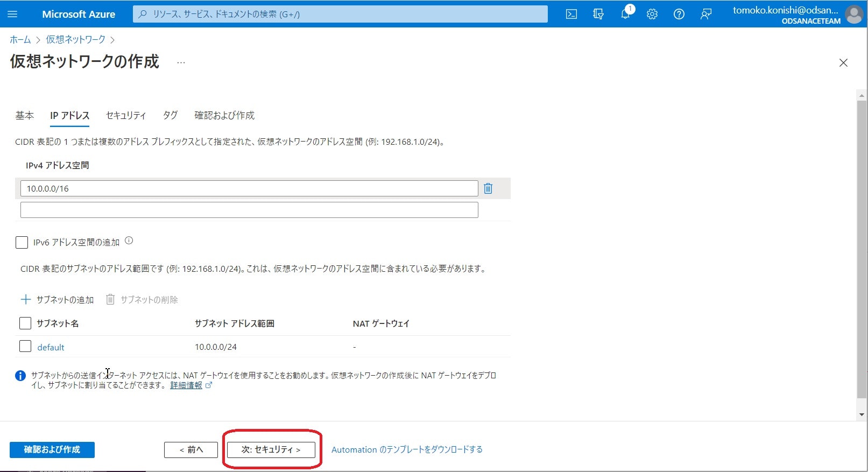The height and width of the screenshot is (472, 868).
Task: Open the Directories and subscriptions filter icon
Action: [598, 14]
